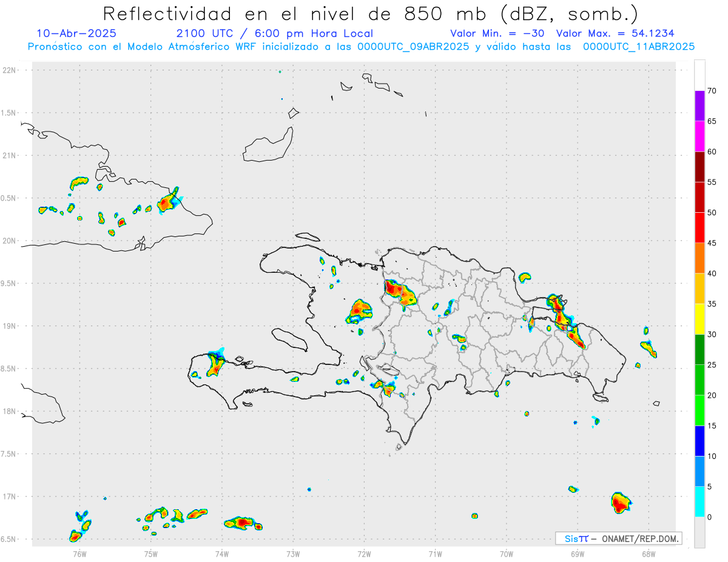Image resolution: width=728 pixels, height=562 pixels.
Task: Select the '9.5N' latitude label
Action: pyautogui.click(x=8, y=283)
